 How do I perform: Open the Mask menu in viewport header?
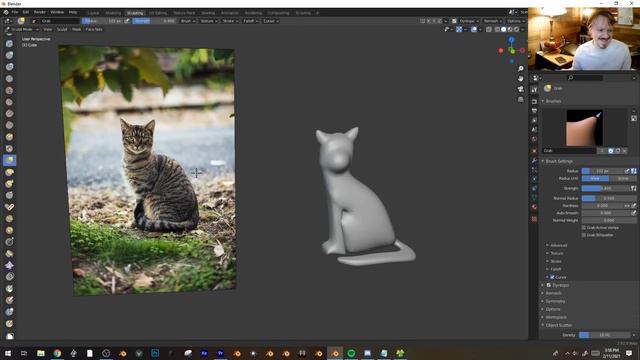coord(76,29)
